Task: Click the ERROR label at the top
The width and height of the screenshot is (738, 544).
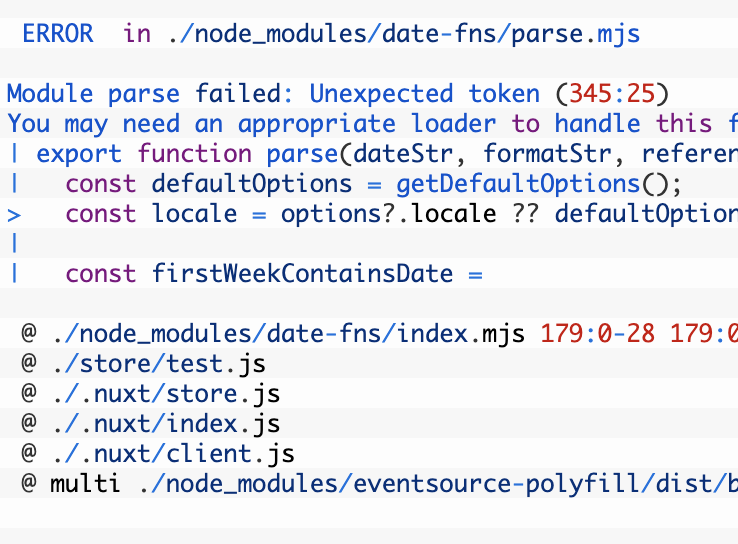Action: [x=57, y=34]
